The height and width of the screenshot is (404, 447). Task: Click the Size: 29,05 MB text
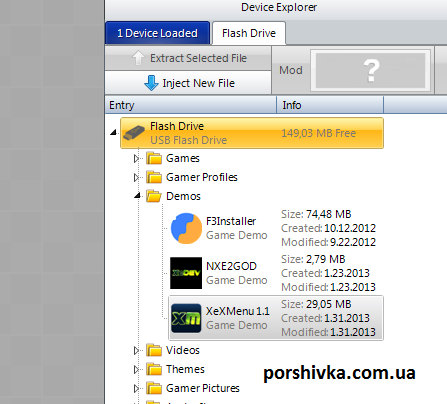(x=316, y=304)
